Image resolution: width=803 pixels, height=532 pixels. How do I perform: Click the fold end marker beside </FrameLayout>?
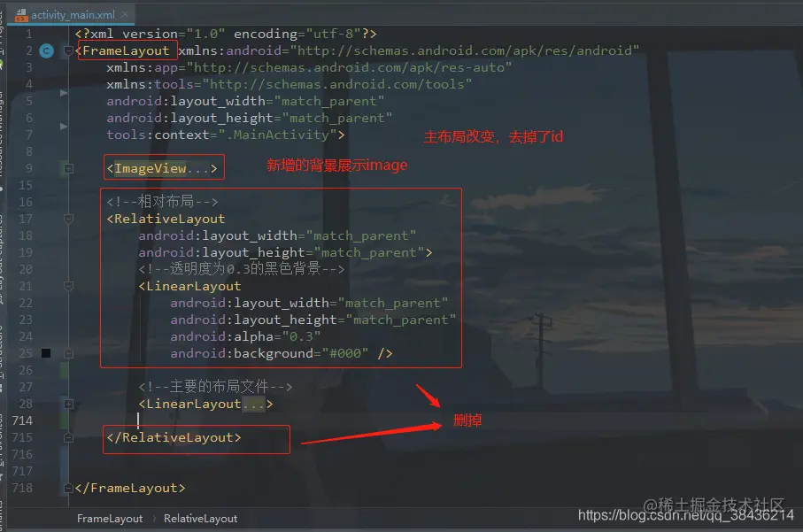[68, 488]
